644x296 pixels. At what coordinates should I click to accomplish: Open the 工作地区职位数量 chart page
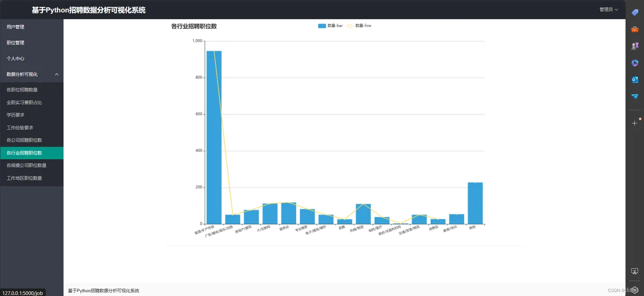click(x=32, y=178)
